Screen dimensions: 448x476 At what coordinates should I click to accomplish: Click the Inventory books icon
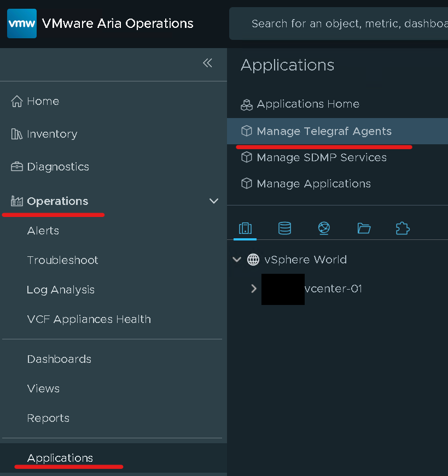pos(17,134)
